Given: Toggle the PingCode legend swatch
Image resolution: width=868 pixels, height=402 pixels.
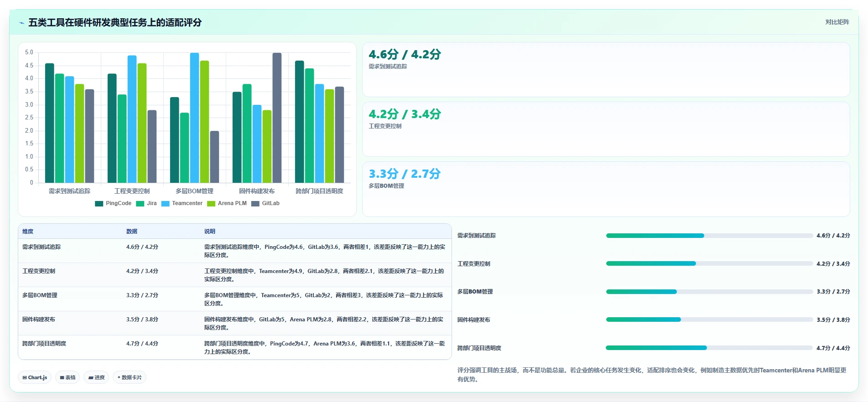Looking at the screenshot, I should [x=99, y=204].
